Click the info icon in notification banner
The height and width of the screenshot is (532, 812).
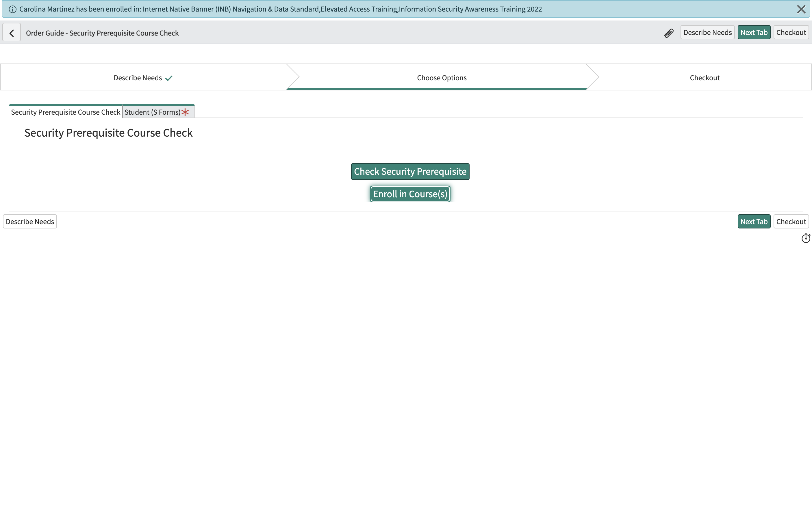pos(13,9)
